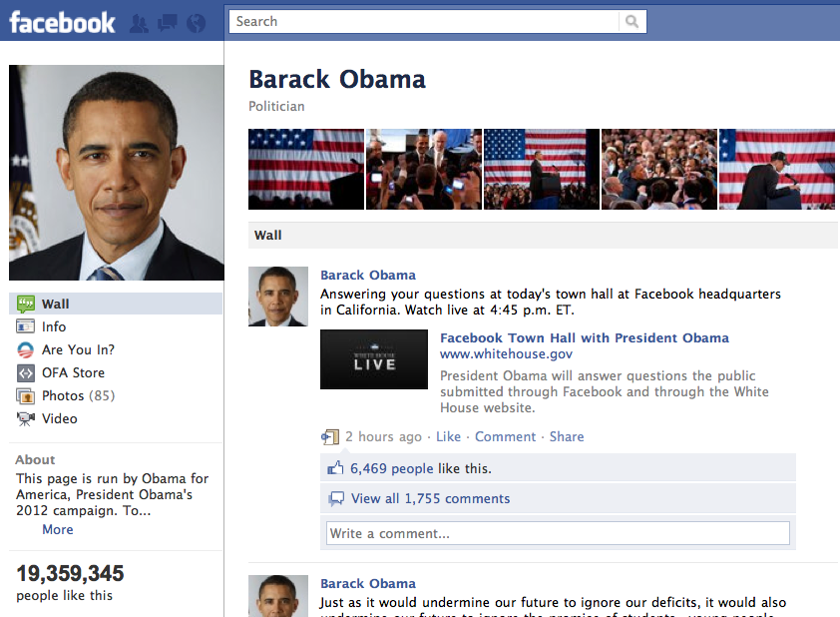This screenshot has width=840, height=617.
Task: Click avatar beside the deficits post
Action: [278, 596]
